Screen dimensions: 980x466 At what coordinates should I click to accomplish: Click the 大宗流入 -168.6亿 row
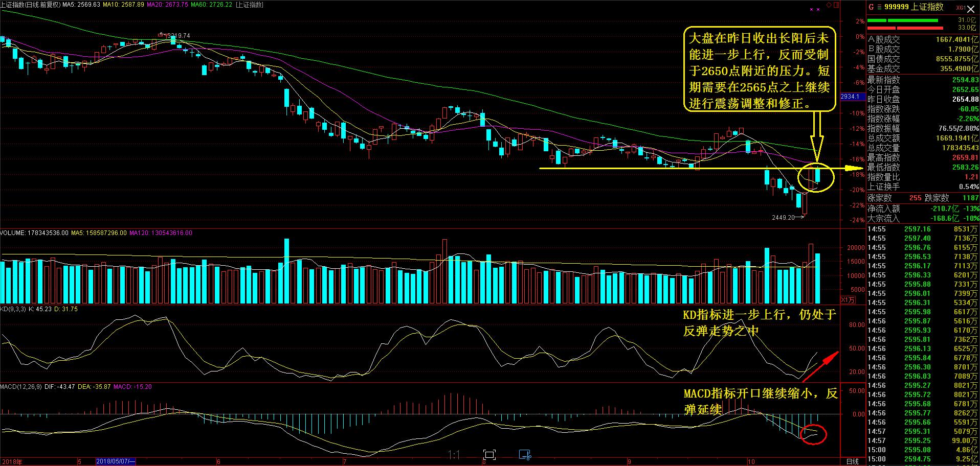[x=923, y=218]
